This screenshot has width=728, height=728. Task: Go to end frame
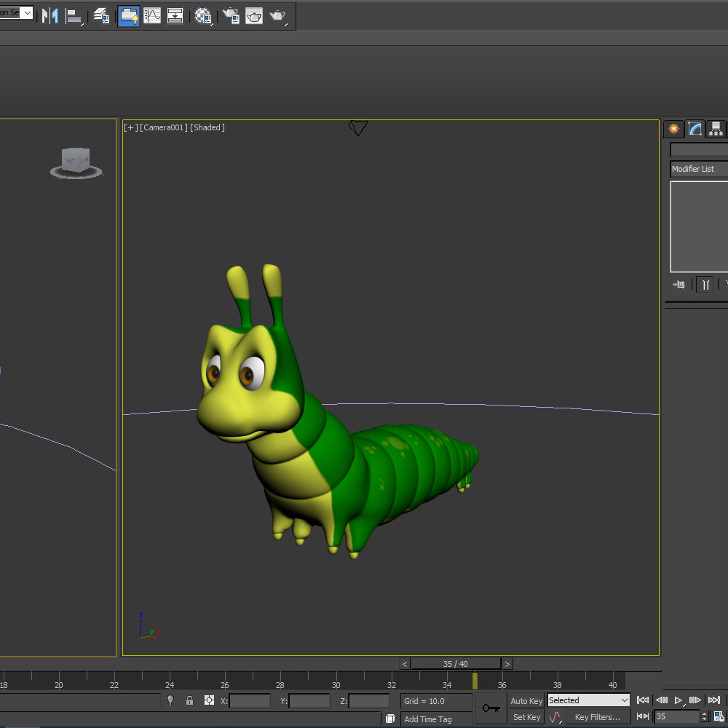point(714,700)
